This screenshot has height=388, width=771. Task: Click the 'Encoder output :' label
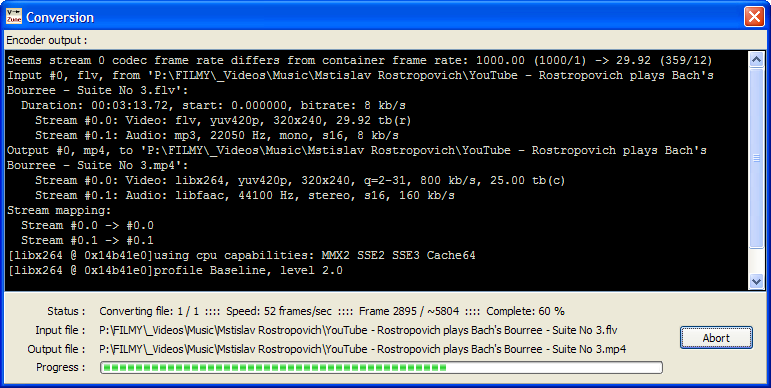tap(47, 40)
